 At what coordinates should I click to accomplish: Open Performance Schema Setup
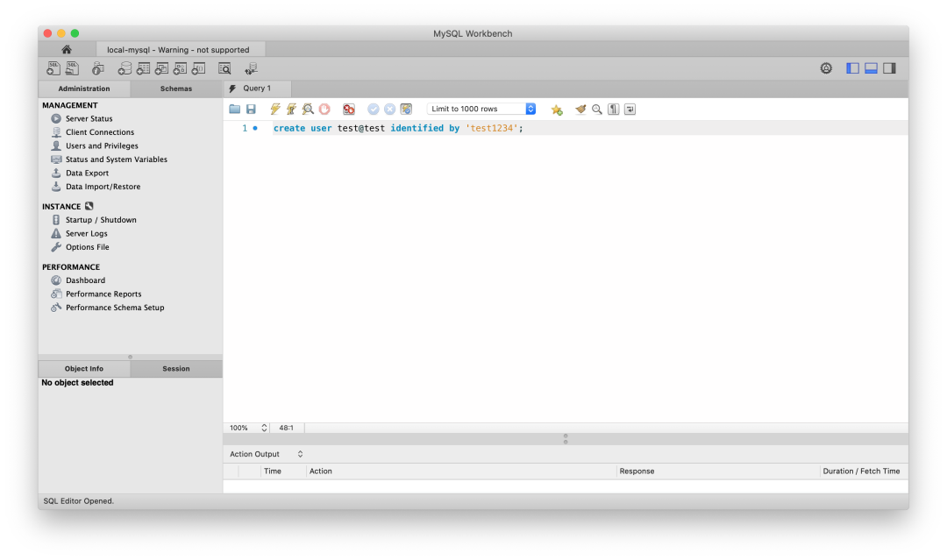click(x=115, y=308)
